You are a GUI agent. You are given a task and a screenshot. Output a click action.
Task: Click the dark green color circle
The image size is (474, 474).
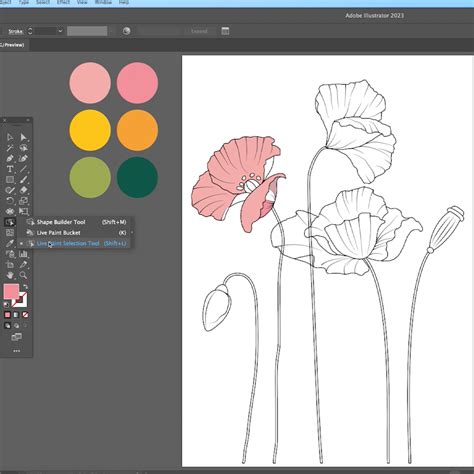point(137,177)
